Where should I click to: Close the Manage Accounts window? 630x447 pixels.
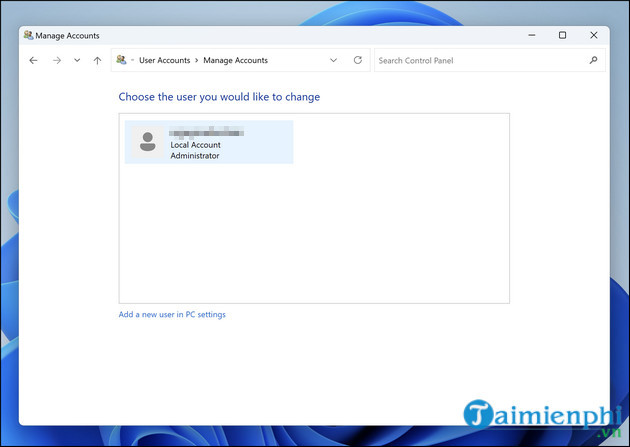(x=593, y=35)
